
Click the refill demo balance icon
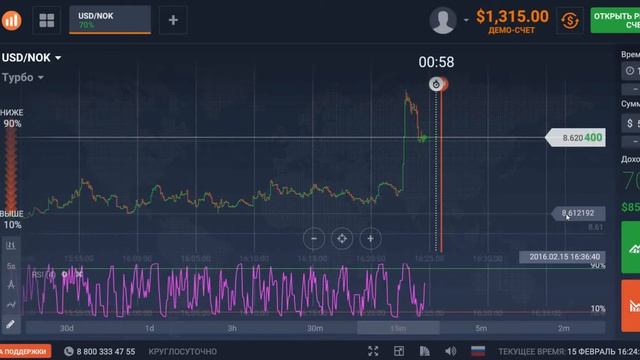570,20
